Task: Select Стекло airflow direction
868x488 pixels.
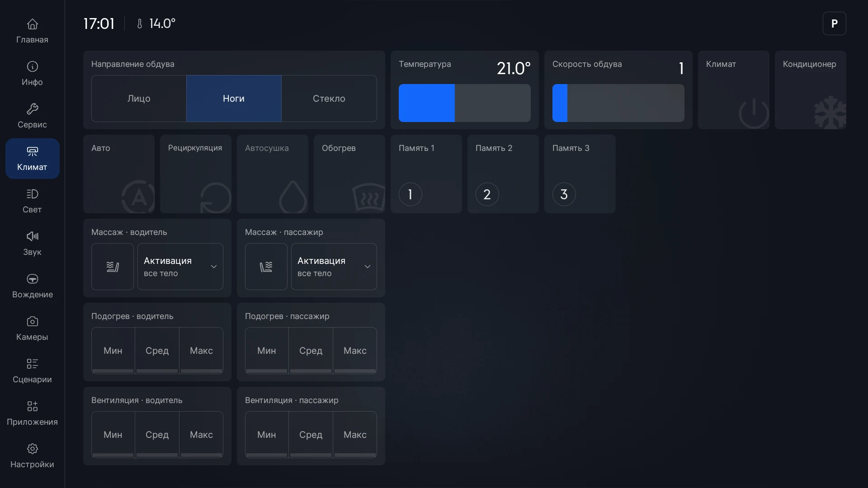Action: (329, 99)
